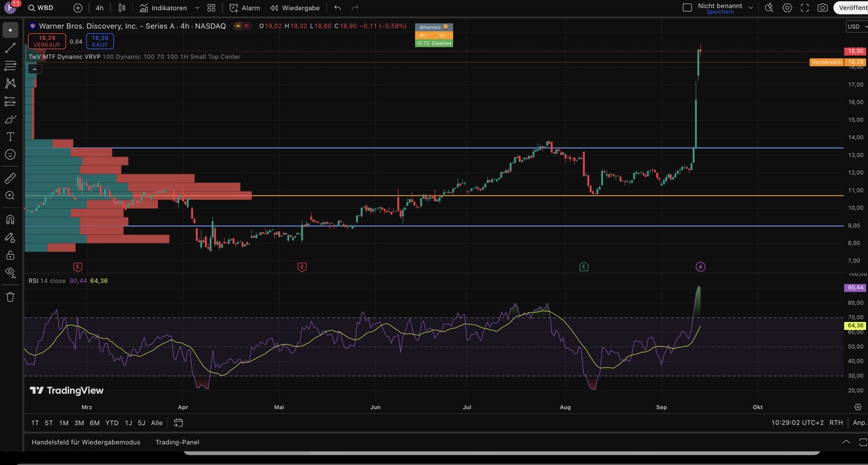Open the Trading-Panel tab
This screenshot has height=465, width=868.
(x=177, y=442)
